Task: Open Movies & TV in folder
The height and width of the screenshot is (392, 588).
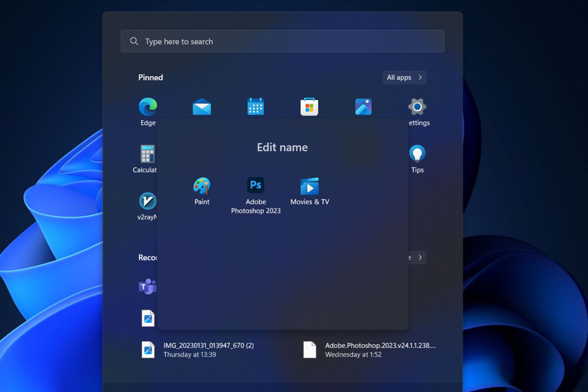Action: pos(310,186)
